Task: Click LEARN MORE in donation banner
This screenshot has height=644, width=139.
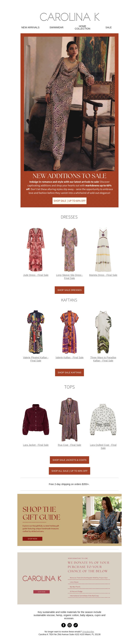Action: tap(42, 592)
